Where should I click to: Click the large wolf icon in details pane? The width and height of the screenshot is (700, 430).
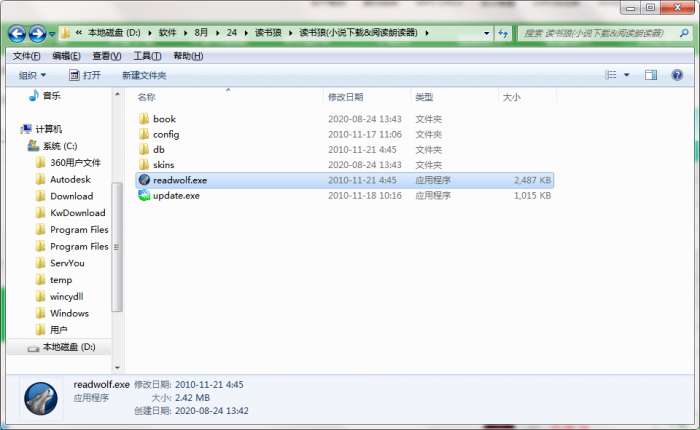tap(41, 398)
